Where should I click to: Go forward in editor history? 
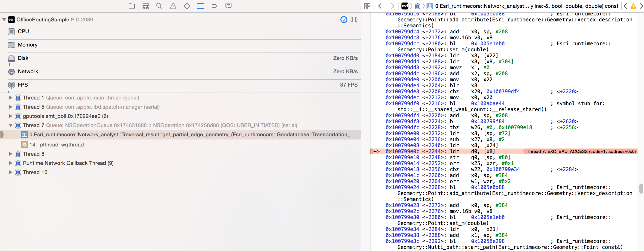pyautogui.click(x=392, y=6)
